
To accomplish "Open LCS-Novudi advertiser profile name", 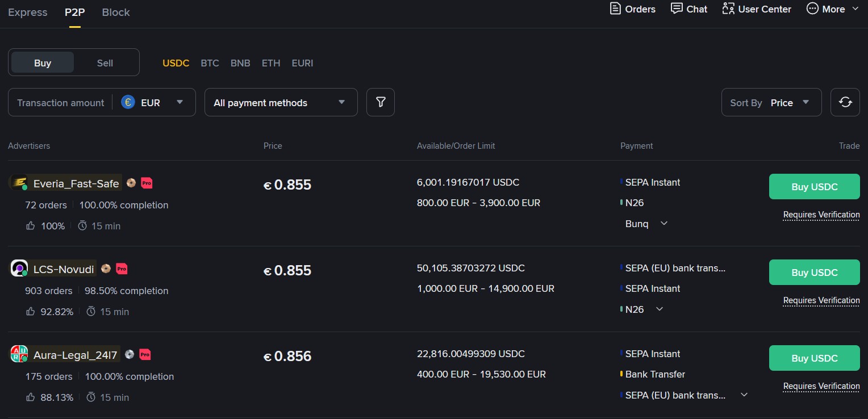I will (x=64, y=269).
